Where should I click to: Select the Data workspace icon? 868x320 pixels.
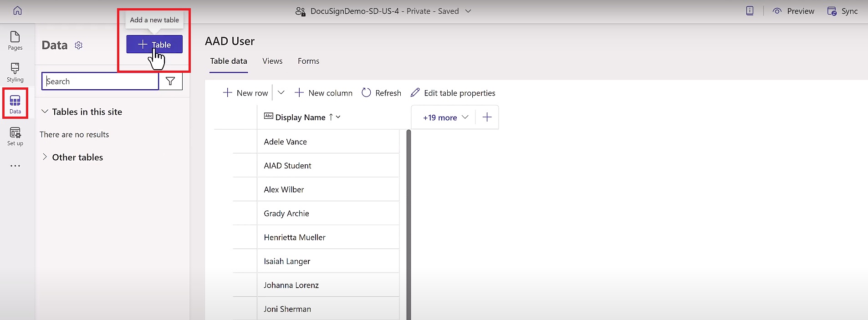pos(15,104)
